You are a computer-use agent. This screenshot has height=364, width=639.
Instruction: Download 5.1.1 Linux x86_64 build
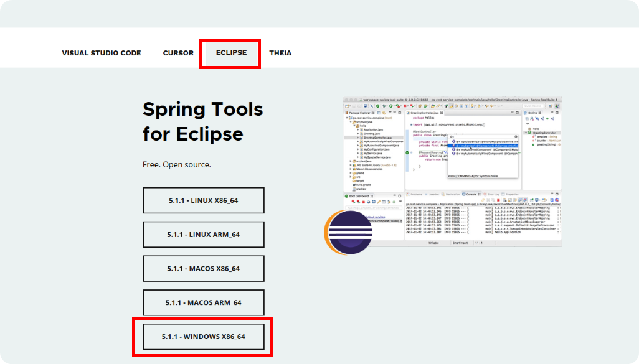click(204, 200)
